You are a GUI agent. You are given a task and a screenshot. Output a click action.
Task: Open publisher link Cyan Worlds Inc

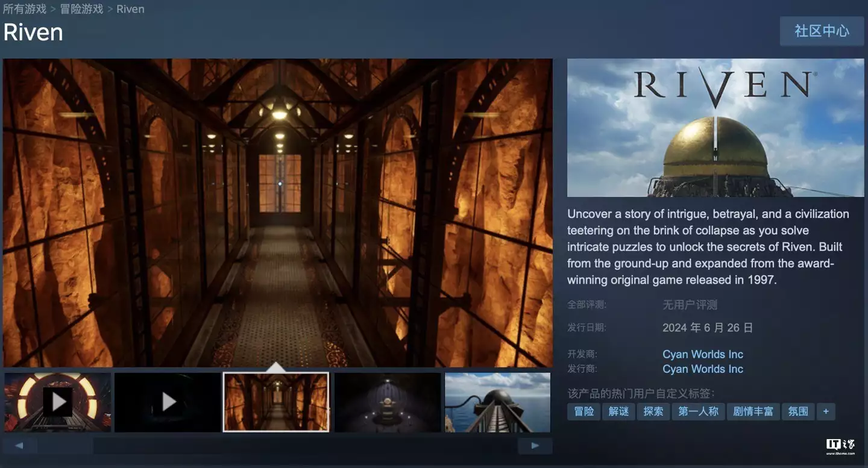coord(703,369)
